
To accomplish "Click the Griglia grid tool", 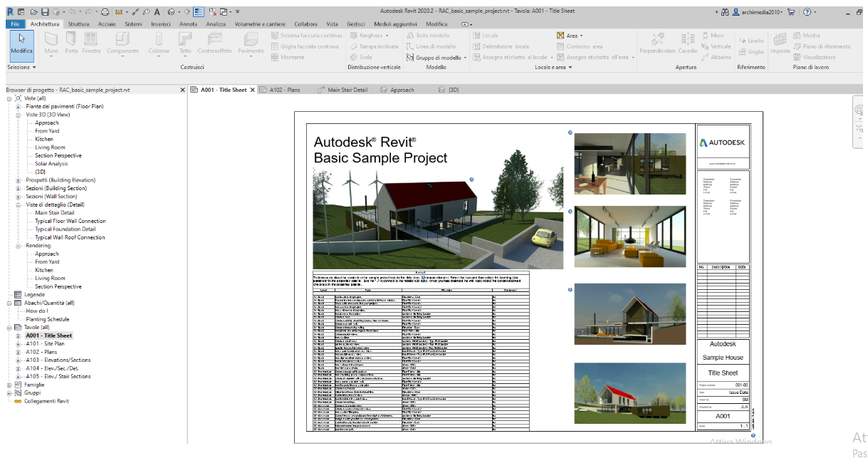I will [x=751, y=51].
